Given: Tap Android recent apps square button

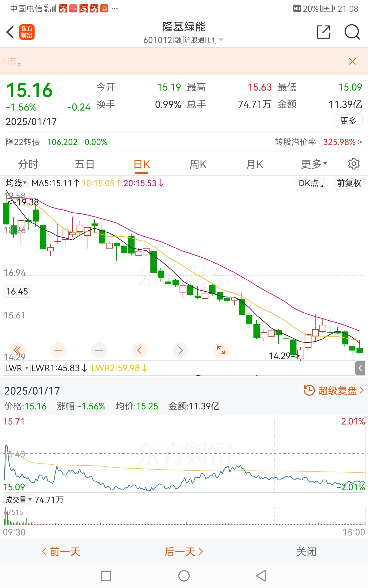Looking at the screenshot, I should [106, 576].
